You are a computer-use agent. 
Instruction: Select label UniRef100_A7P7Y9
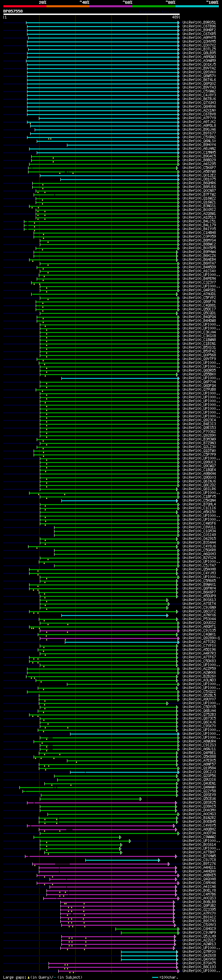pos(199,118)
